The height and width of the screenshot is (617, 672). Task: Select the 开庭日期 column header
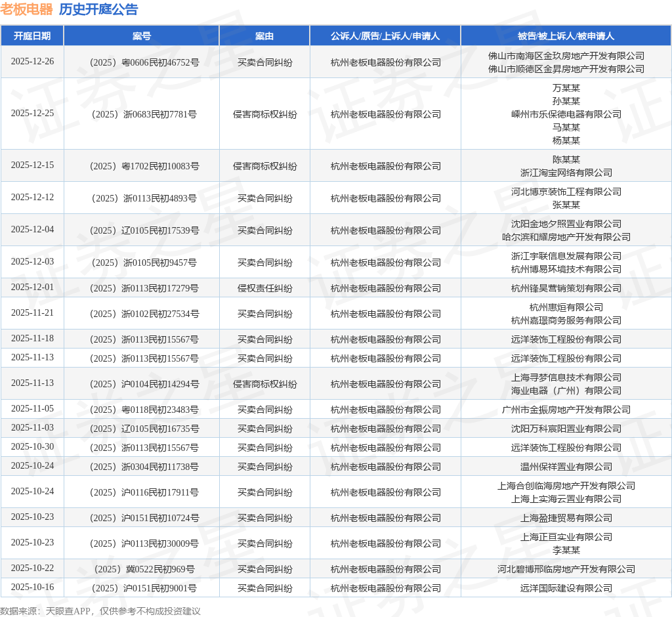pos(32,36)
